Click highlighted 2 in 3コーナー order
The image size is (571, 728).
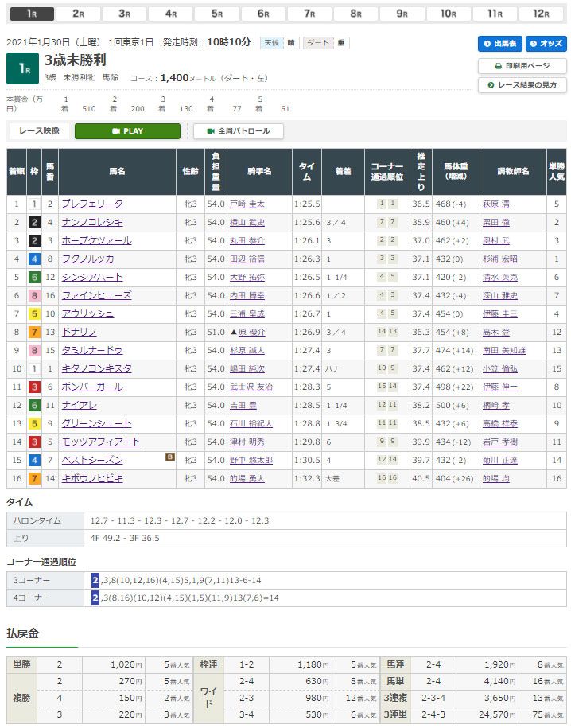click(x=95, y=580)
